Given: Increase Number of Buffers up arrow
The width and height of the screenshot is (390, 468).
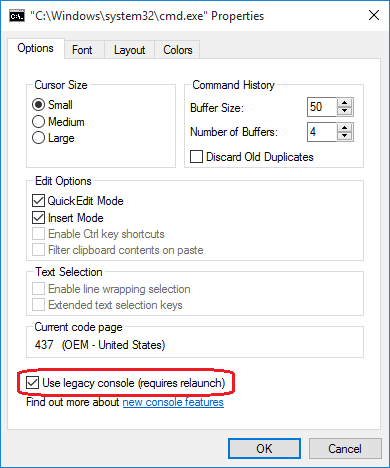Looking at the screenshot, I should click(x=344, y=128).
